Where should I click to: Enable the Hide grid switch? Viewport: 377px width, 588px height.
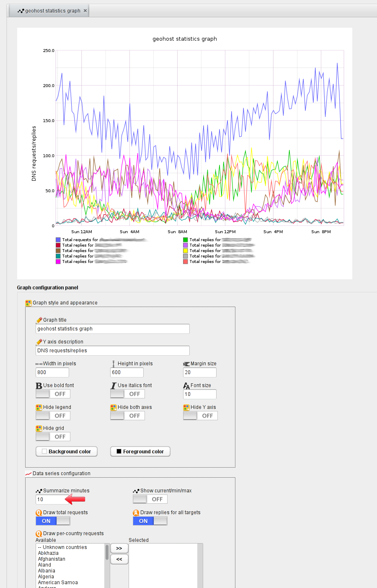53,437
